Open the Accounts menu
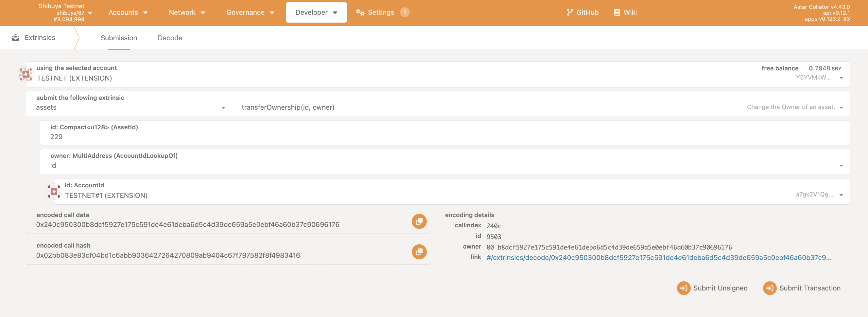The image size is (868, 317). tap(128, 12)
